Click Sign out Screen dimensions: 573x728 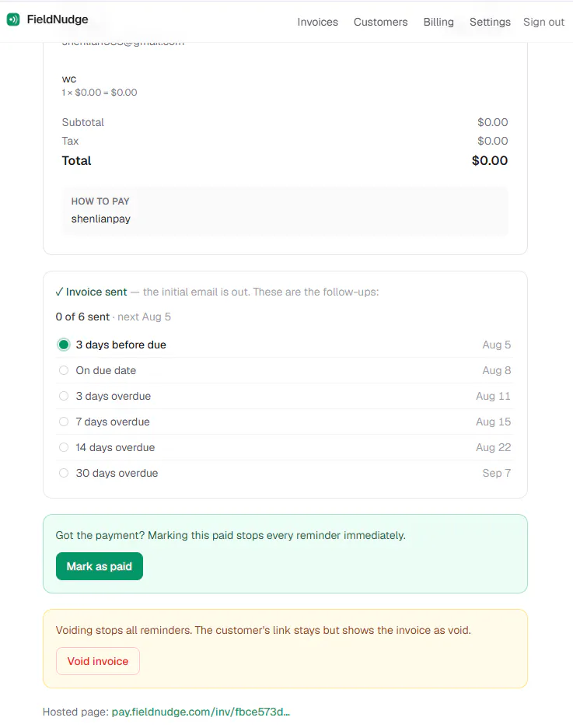click(x=543, y=22)
